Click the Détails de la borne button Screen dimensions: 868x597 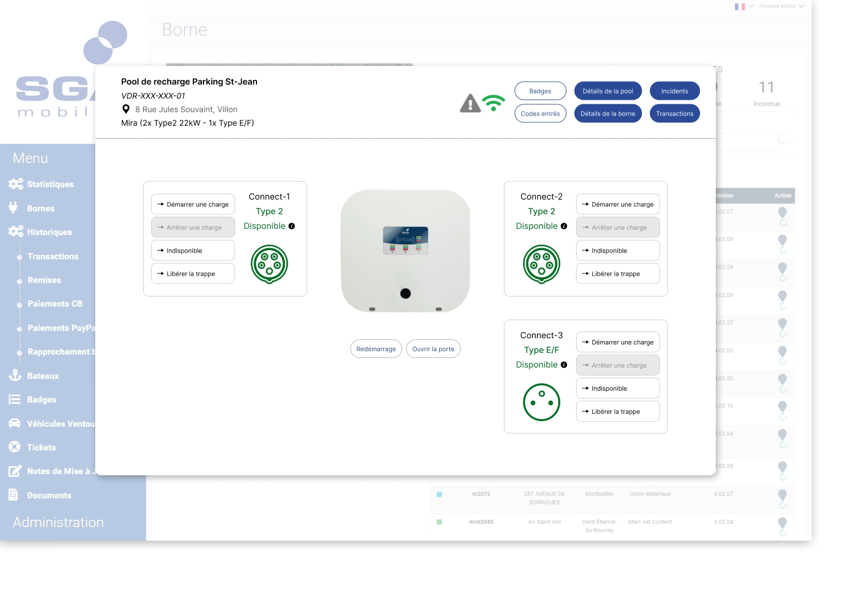tap(608, 113)
